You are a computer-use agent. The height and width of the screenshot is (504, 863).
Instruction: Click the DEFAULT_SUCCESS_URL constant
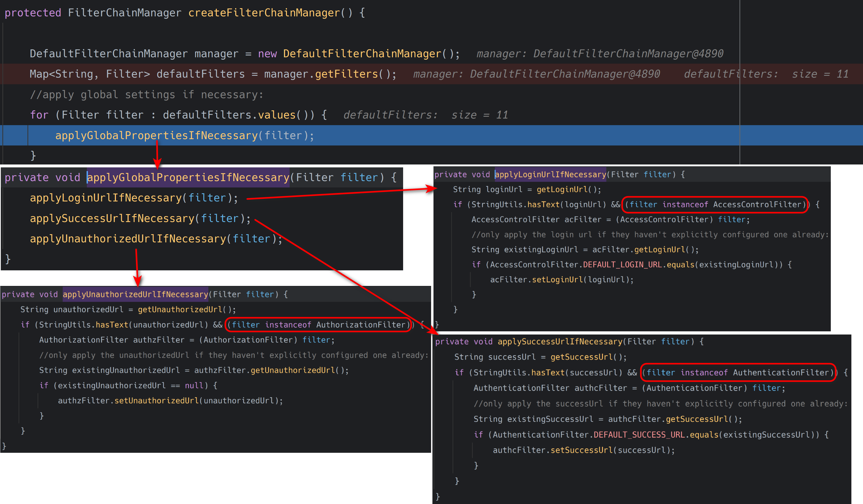point(639,435)
